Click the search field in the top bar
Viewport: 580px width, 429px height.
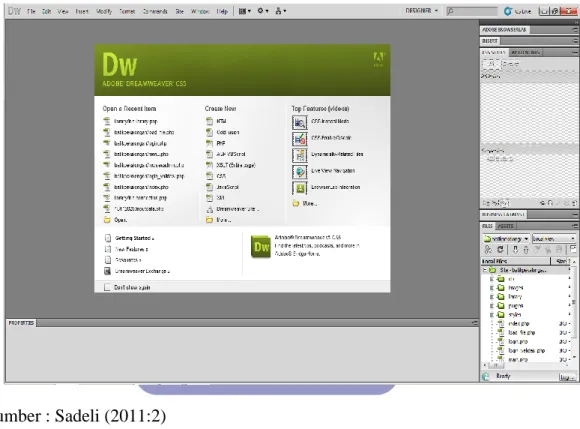[x=472, y=11]
